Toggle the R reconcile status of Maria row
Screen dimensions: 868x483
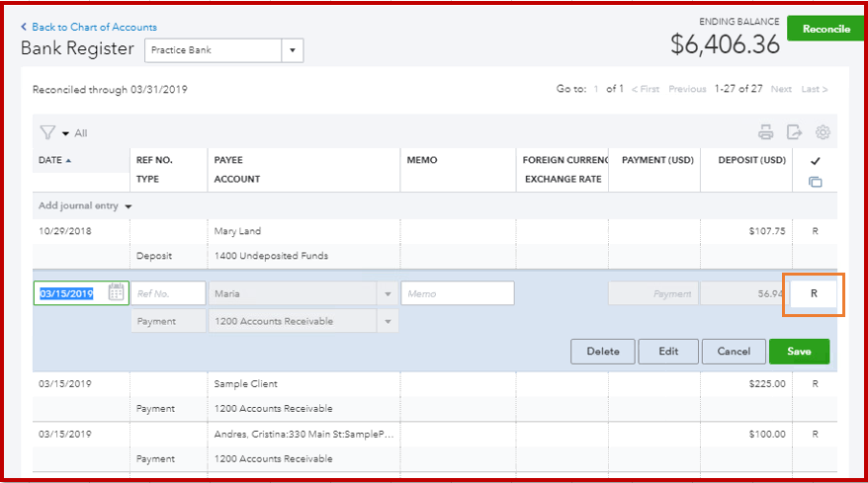tap(814, 293)
